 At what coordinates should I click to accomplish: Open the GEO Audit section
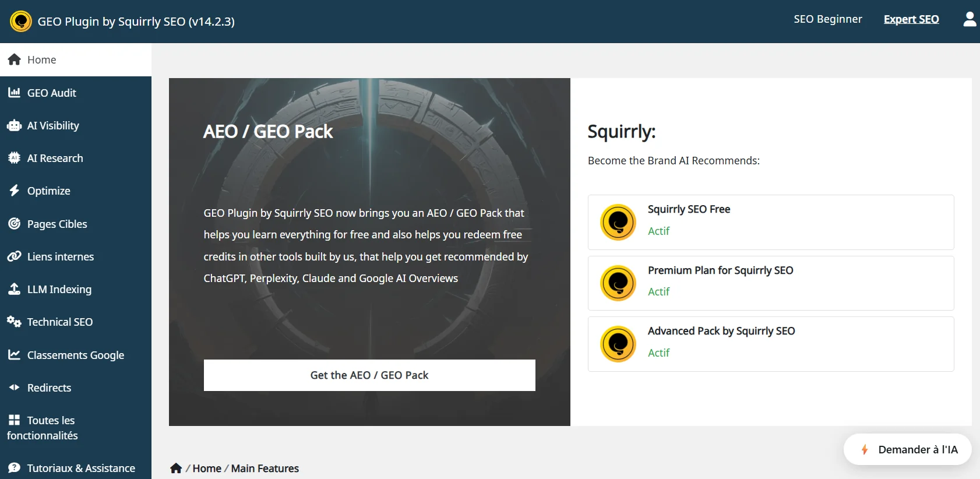[x=76, y=93]
